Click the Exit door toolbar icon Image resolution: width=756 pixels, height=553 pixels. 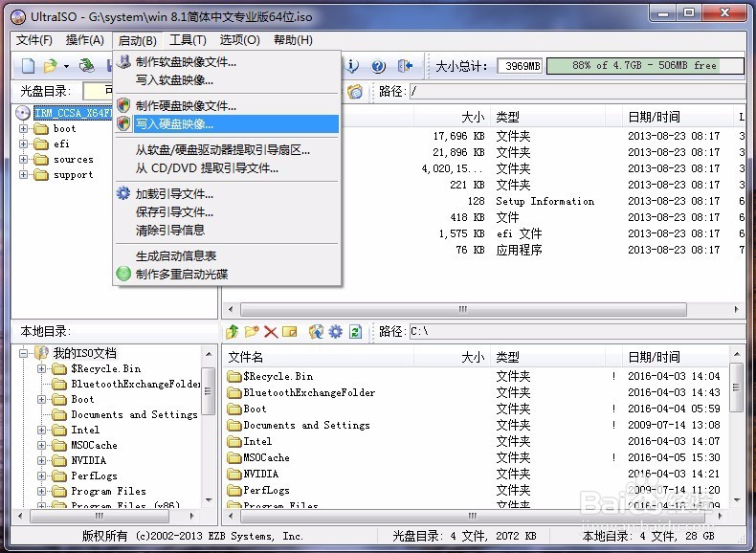pos(405,66)
